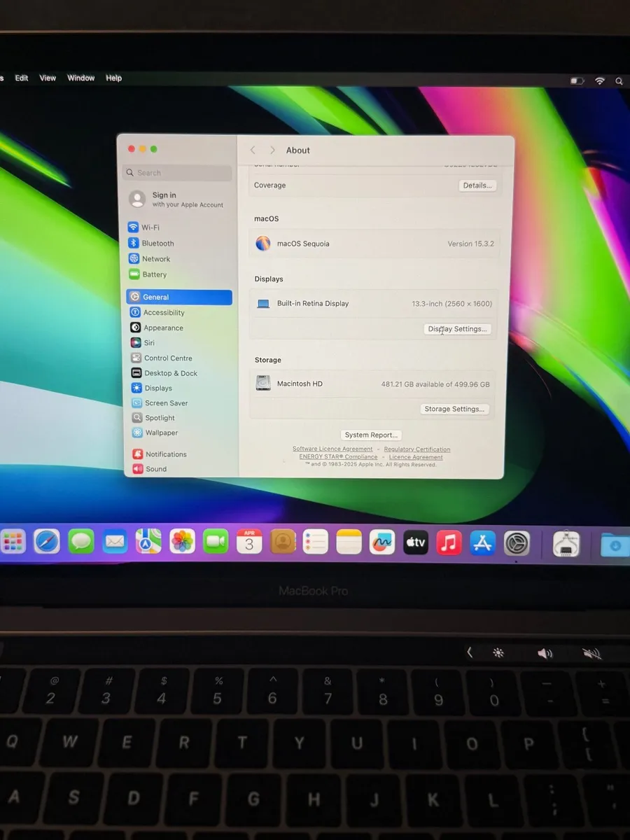Viewport: 630px width, 840px height.
Task: Open the Window menu
Action: [80, 78]
